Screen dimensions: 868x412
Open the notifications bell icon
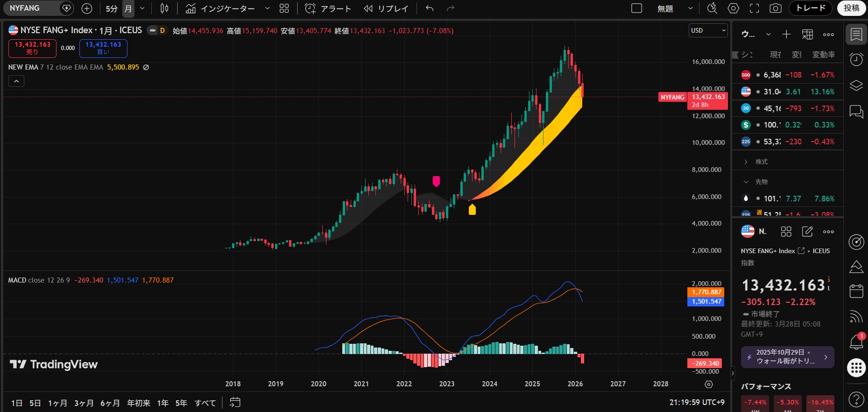click(x=856, y=342)
